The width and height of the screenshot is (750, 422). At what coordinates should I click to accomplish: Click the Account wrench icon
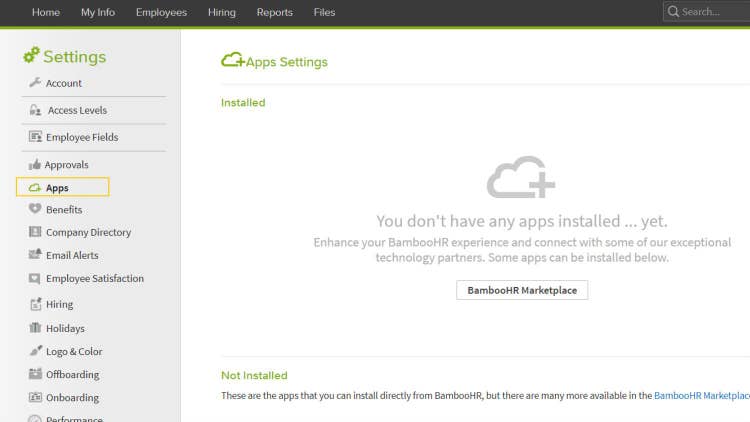[x=35, y=82]
